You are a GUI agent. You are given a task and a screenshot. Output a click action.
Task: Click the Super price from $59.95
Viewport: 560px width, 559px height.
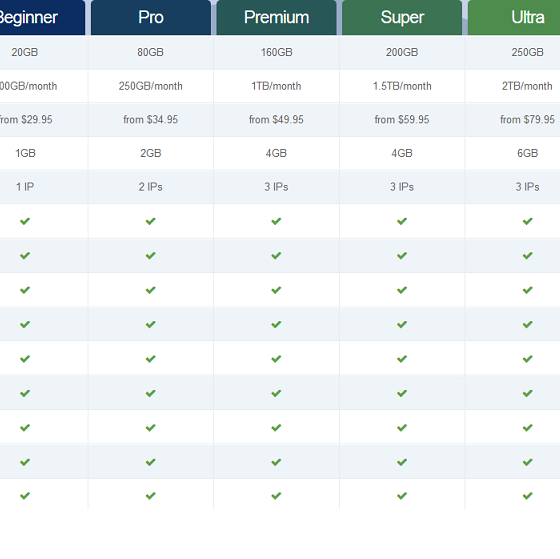coord(402,119)
